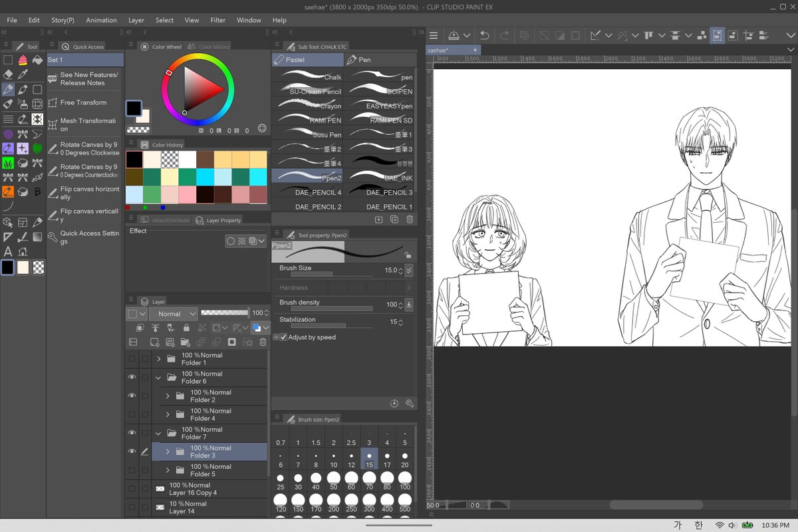Click the Clip to Layer Below icon
The width and height of the screenshot is (798, 532).
(140, 328)
